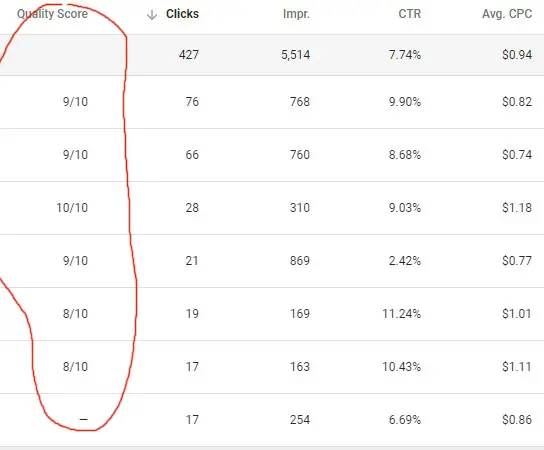Select the 11.24% CTR cell
Image resolution: width=544 pixels, height=450 pixels.
click(401, 314)
